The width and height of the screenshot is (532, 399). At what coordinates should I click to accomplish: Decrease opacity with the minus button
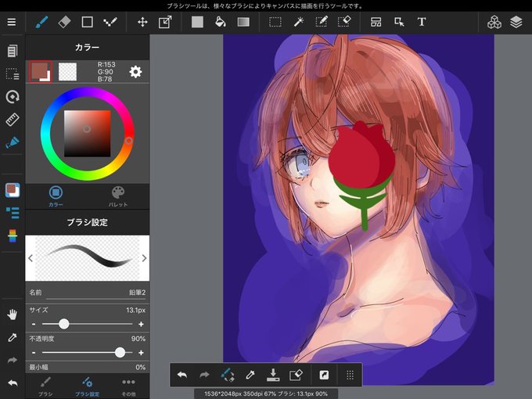(34, 353)
